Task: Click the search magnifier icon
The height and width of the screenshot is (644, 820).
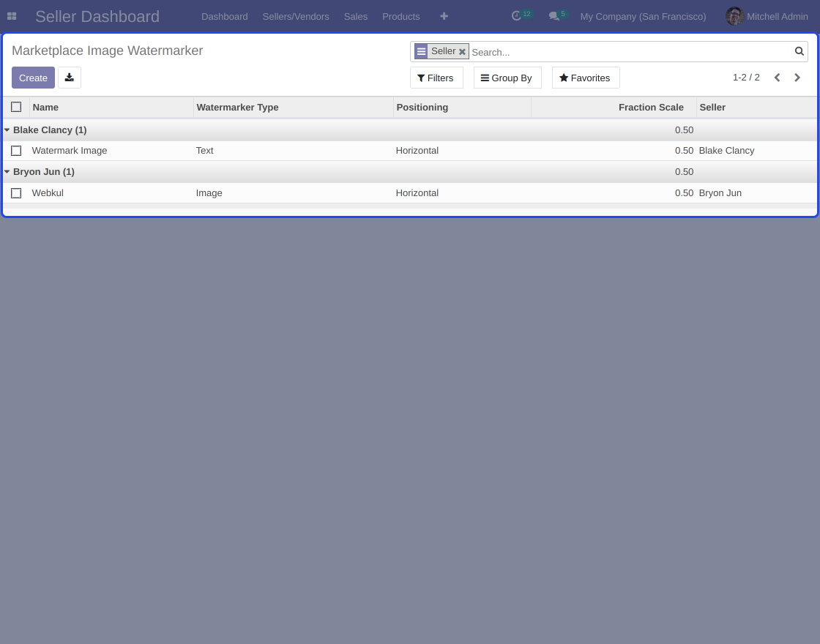Action: (799, 51)
